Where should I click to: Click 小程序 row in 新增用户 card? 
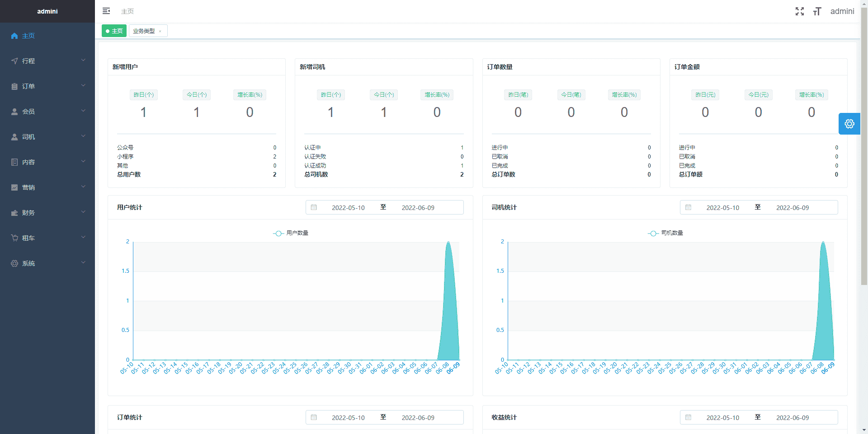[196, 157]
